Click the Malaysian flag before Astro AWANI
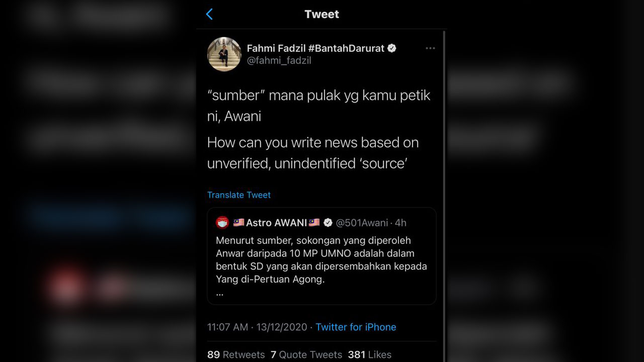 click(x=238, y=222)
